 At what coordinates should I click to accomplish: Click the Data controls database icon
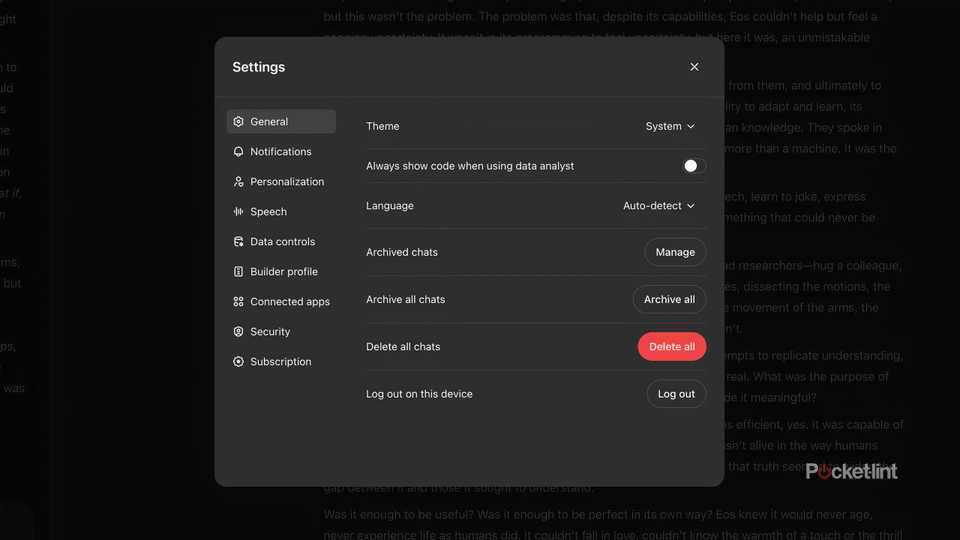click(238, 242)
